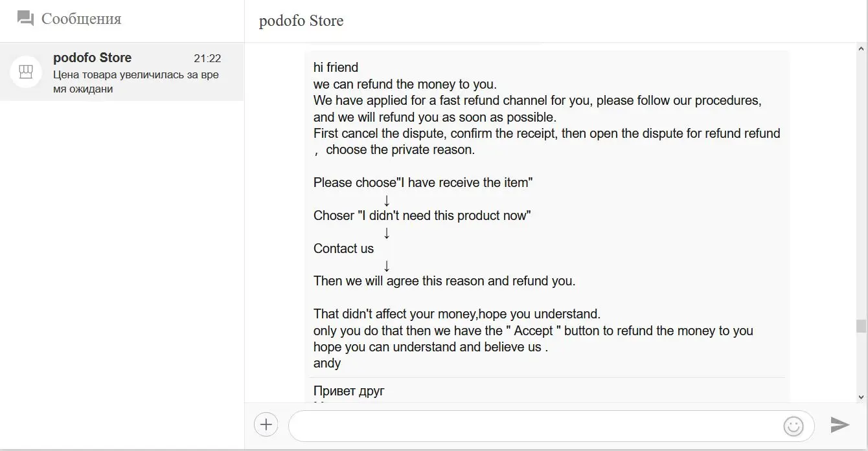Click the scrollbar down arrow

(861, 397)
